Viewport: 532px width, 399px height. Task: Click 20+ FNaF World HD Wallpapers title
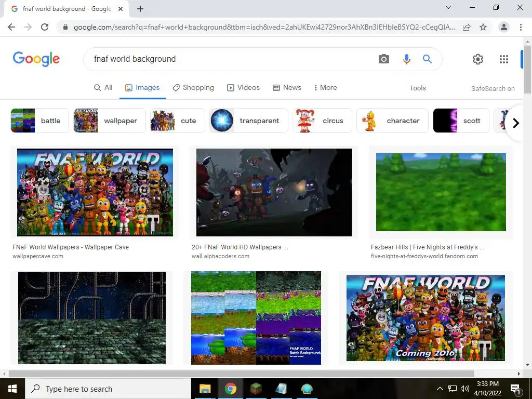pos(240,247)
